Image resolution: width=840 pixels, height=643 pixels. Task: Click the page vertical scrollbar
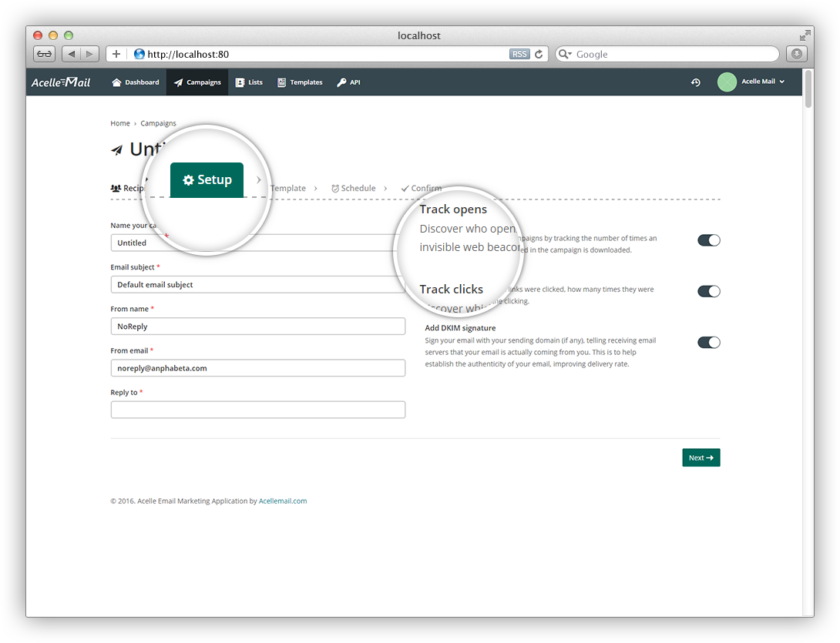[x=808, y=89]
